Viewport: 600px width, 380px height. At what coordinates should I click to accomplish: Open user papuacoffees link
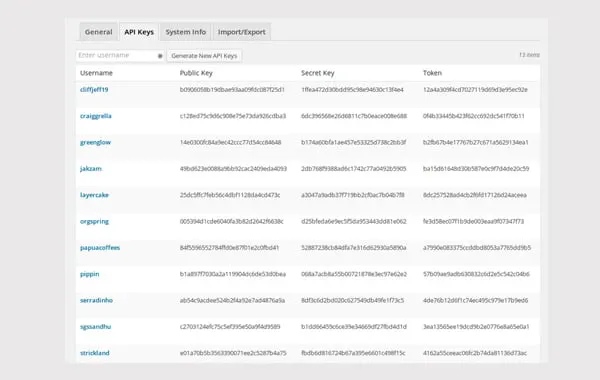coord(100,248)
